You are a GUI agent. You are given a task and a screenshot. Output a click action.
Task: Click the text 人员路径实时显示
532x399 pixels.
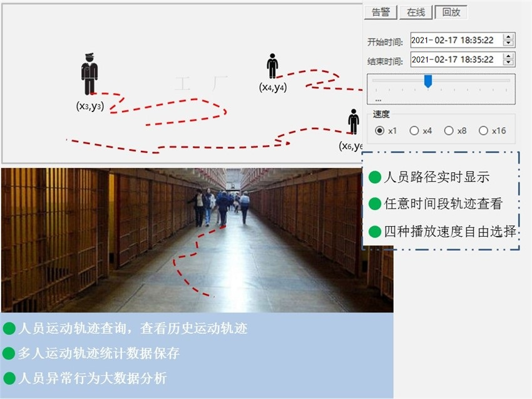click(437, 177)
